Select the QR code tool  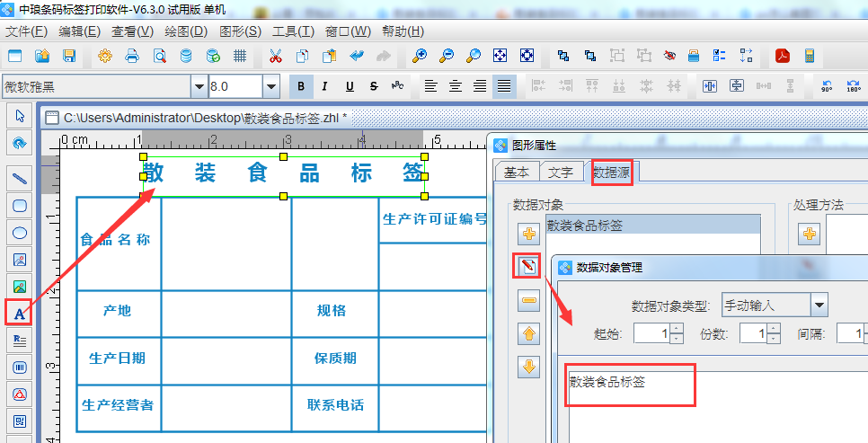(x=20, y=421)
